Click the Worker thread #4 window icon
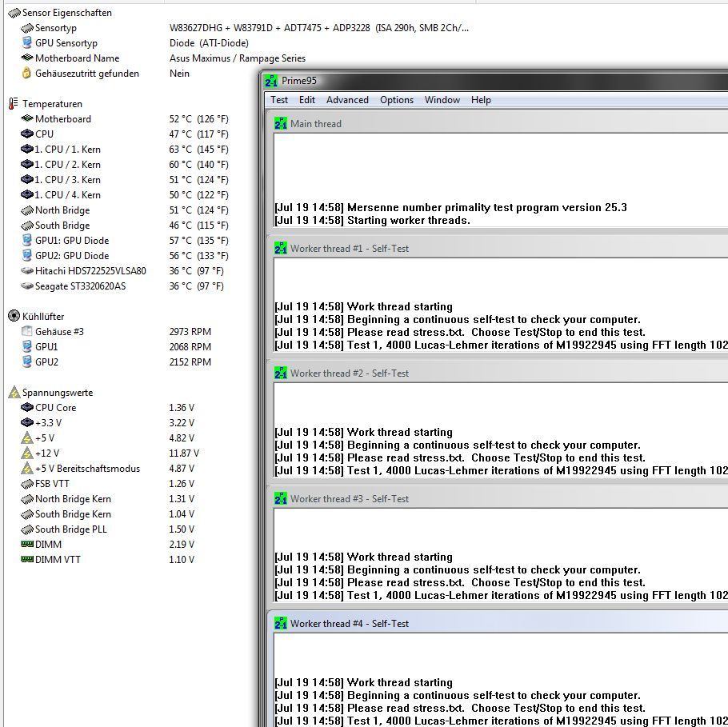Image resolution: width=728 pixels, height=727 pixels. click(x=281, y=624)
